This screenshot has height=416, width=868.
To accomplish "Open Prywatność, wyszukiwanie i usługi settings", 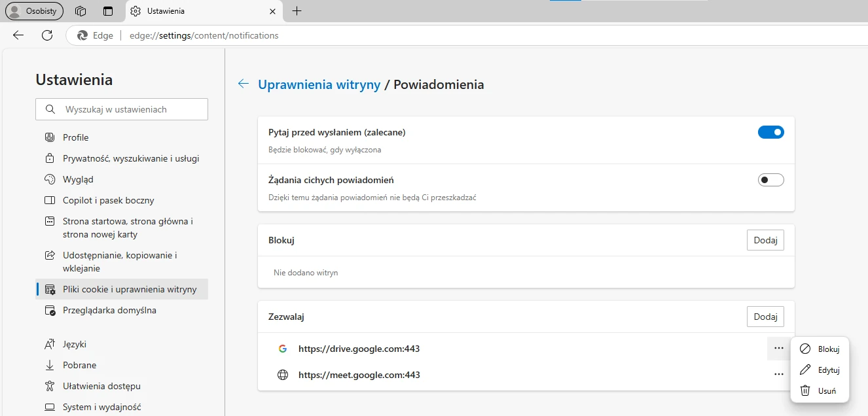I will point(131,158).
